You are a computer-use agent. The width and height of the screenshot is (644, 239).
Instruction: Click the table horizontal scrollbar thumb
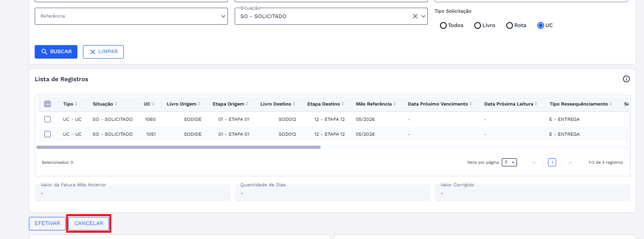point(179,147)
